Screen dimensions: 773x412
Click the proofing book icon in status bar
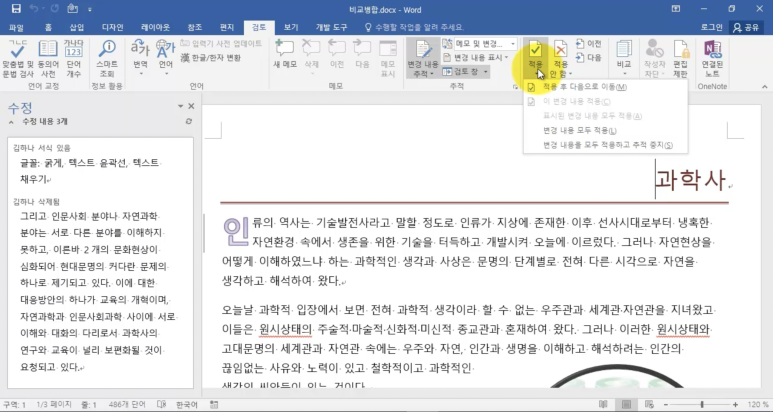coord(161,405)
